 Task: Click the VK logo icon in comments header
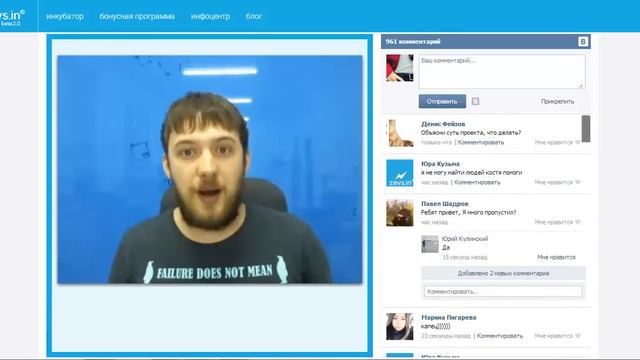click(583, 42)
